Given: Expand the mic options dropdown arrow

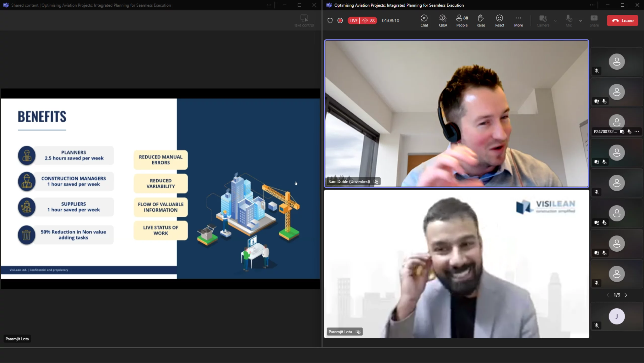Looking at the screenshot, I should (x=581, y=21).
